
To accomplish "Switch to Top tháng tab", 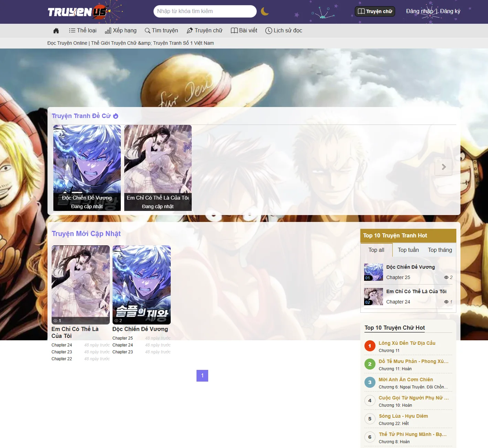I will [440, 250].
